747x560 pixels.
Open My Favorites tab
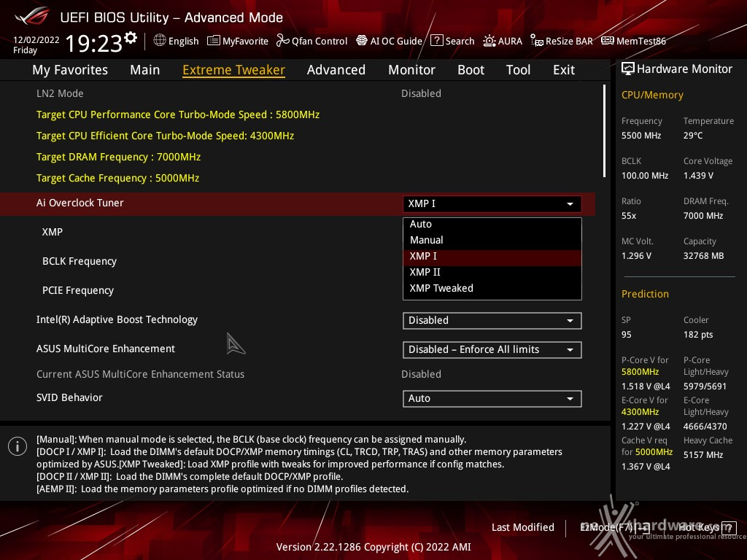pyautogui.click(x=70, y=70)
